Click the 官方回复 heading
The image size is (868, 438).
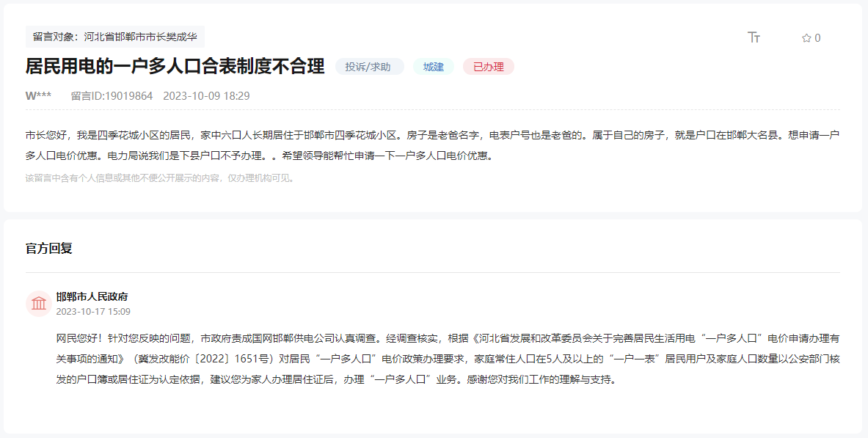(48, 248)
